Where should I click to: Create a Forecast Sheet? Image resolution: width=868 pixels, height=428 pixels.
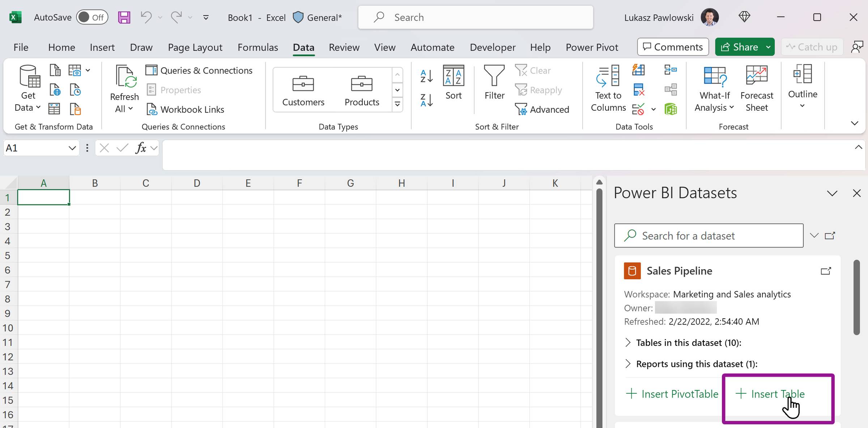[757, 89]
